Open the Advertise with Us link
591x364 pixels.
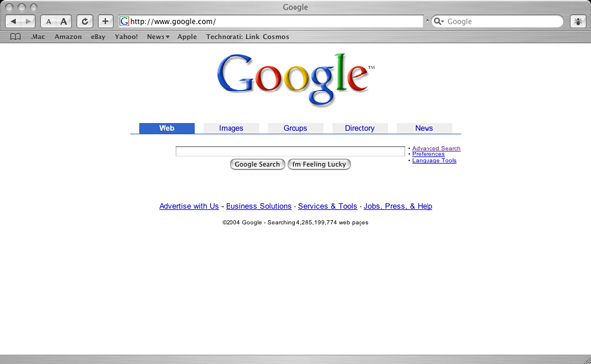click(188, 206)
